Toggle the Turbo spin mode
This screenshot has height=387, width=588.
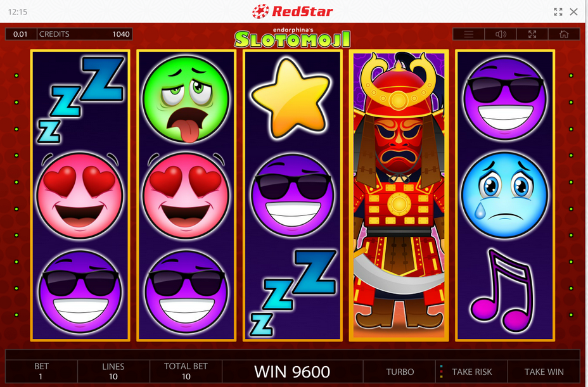click(x=400, y=372)
